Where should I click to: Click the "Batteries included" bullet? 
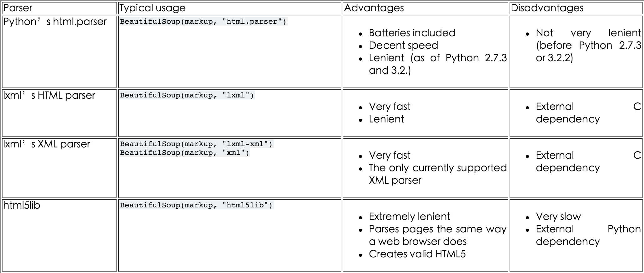click(x=412, y=33)
